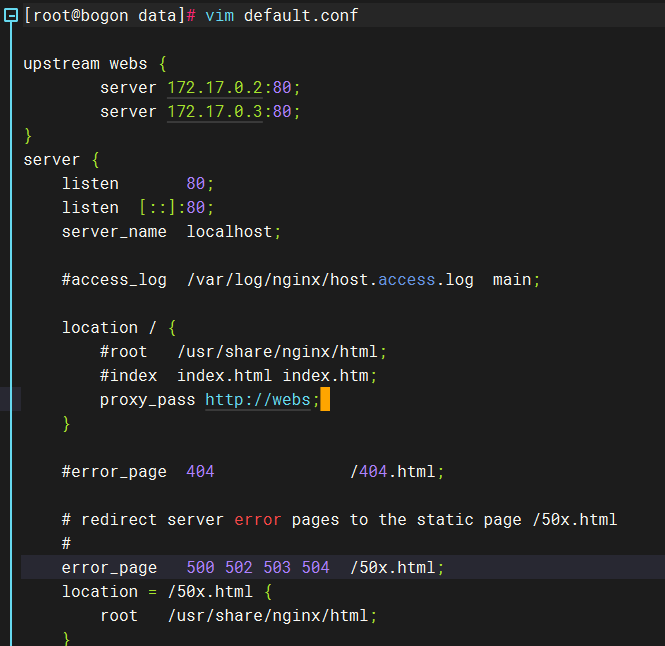
Task: Click the '500' status code
Action: (x=201, y=568)
